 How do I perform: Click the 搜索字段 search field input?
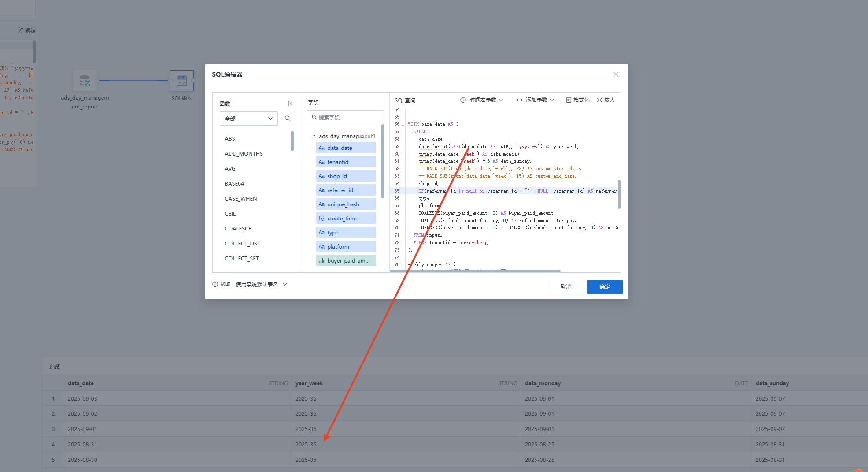click(345, 118)
